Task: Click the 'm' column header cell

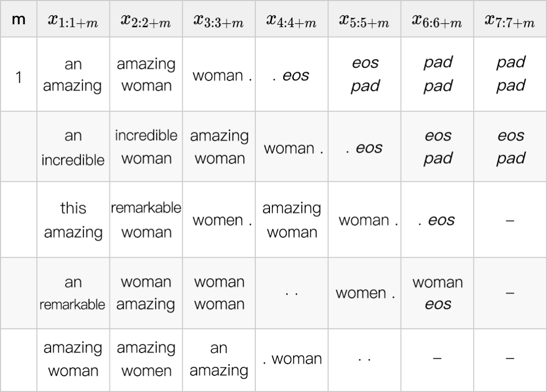Action: click(x=18, y=20)
